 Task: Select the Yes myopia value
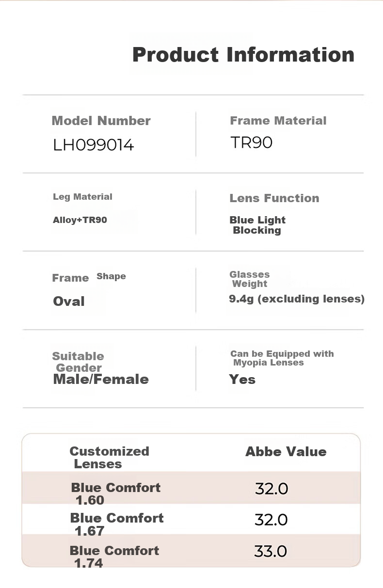[x=242, y=380]
